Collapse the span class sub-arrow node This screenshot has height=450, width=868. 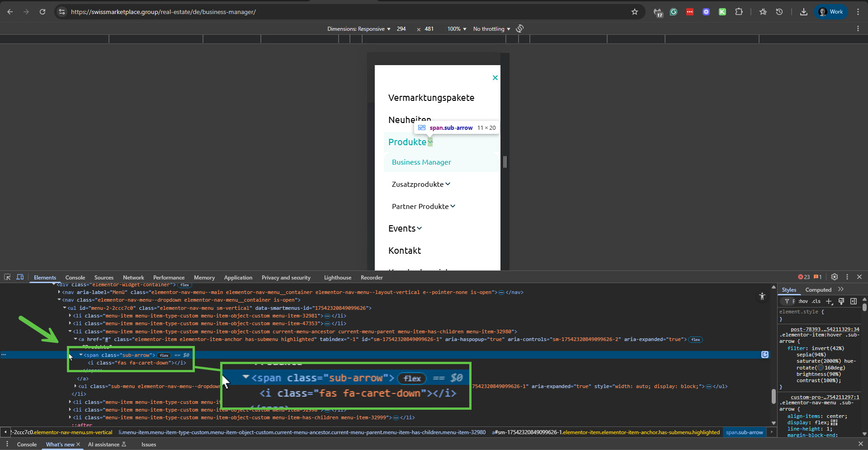coord(81,355)
